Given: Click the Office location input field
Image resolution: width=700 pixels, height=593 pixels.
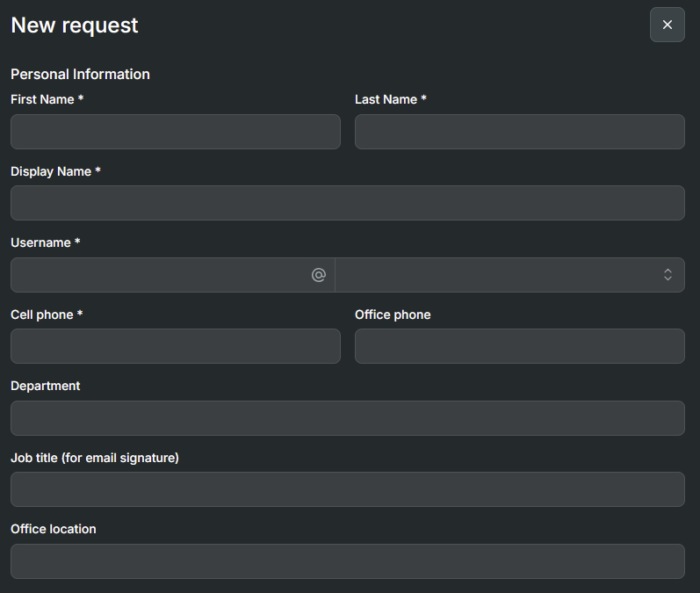Looking at the screenshot, I should tap(347, 561).
